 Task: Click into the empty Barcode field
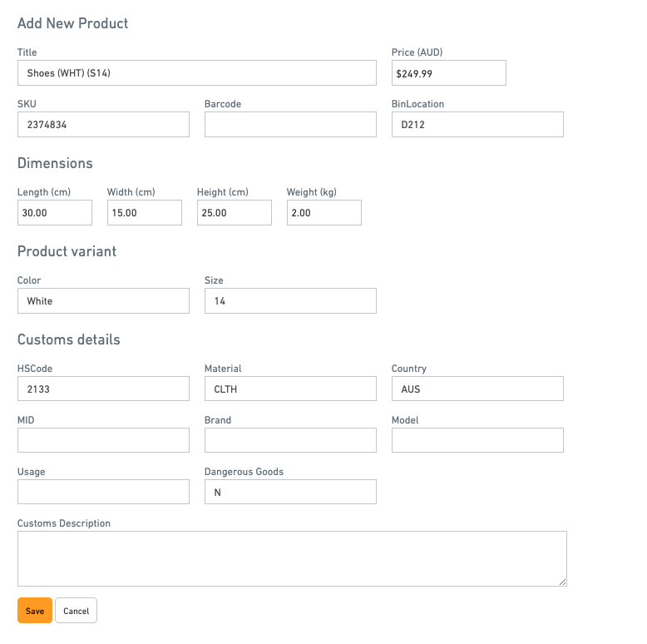tap(290, 125)
